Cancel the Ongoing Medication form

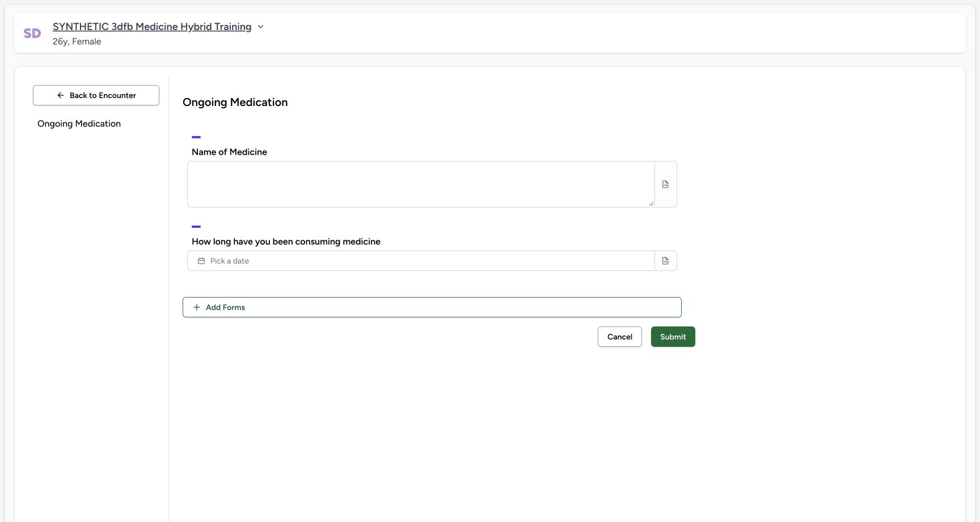(x=620, y=337)
